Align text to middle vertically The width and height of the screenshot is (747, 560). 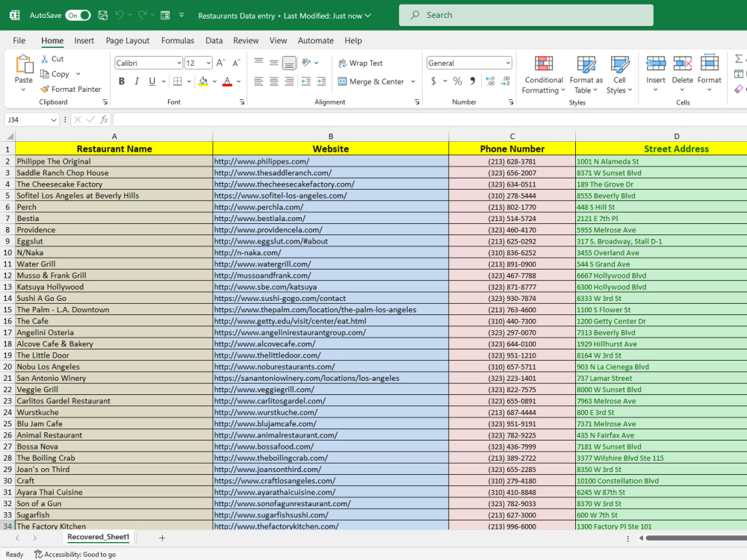pyautogui.click(x=274, y=63)
